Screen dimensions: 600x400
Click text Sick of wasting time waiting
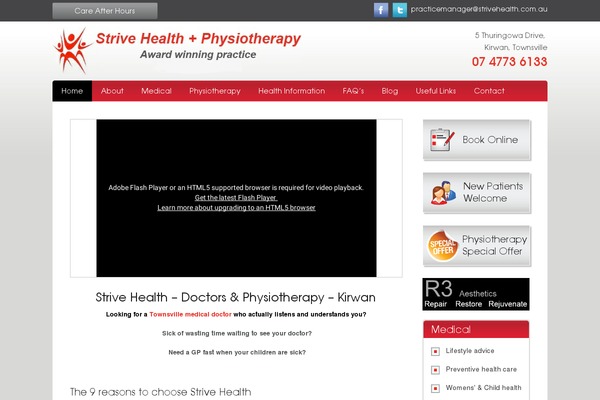point(237,333)
